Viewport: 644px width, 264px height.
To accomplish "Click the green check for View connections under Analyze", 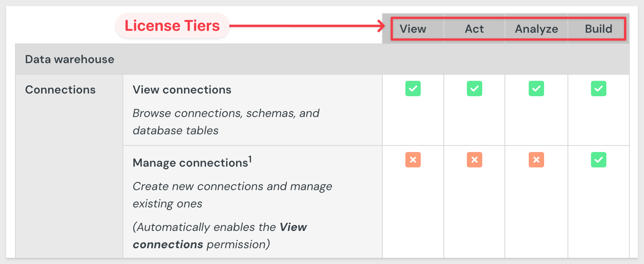I will click(536, 89).
